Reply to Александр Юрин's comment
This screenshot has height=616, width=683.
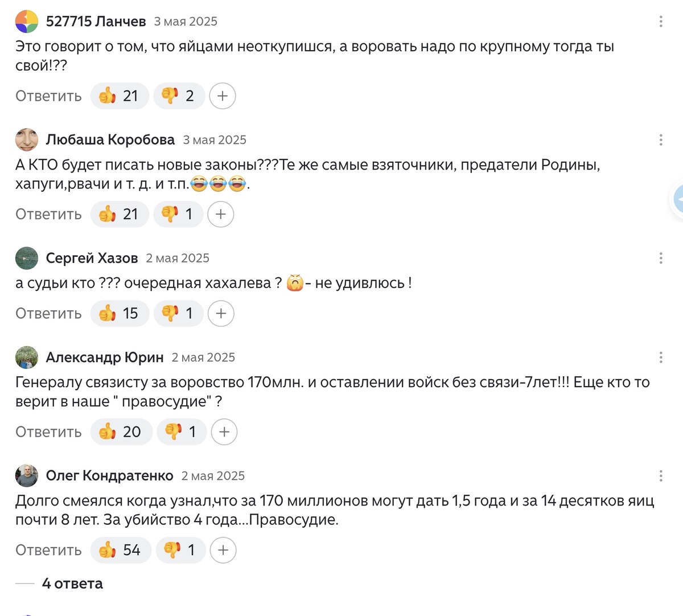(x=48, y=432)
